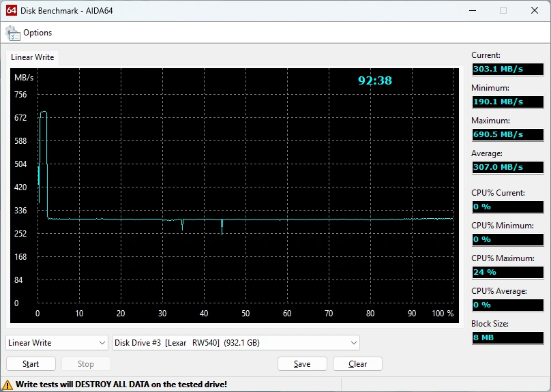Viewport: 551px width, 392px height.
Task: Click the Clear button
Action: pyautogui.click(x=357, y=364)
